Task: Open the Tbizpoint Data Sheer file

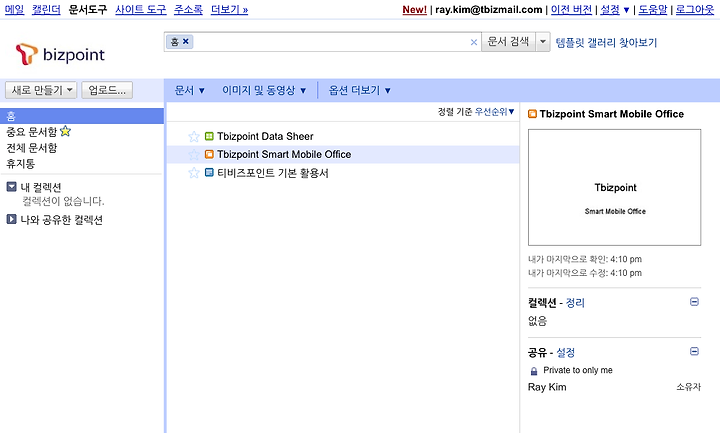Action: (x=265, y=136)
